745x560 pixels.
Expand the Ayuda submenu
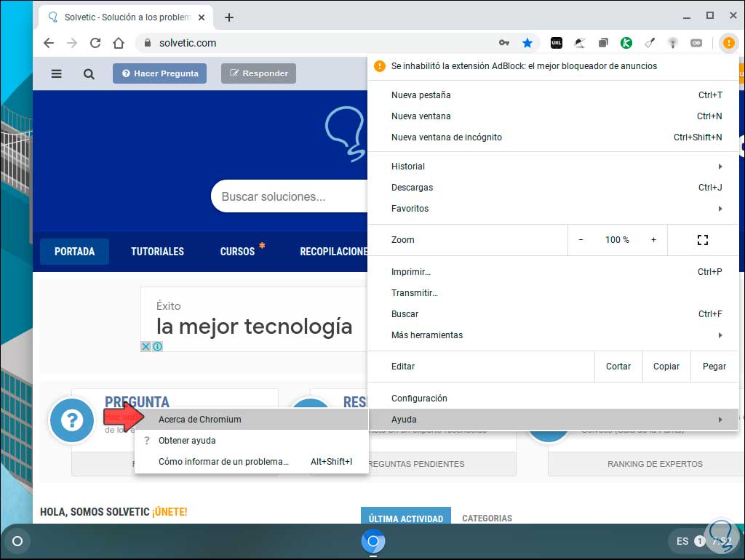553,420
